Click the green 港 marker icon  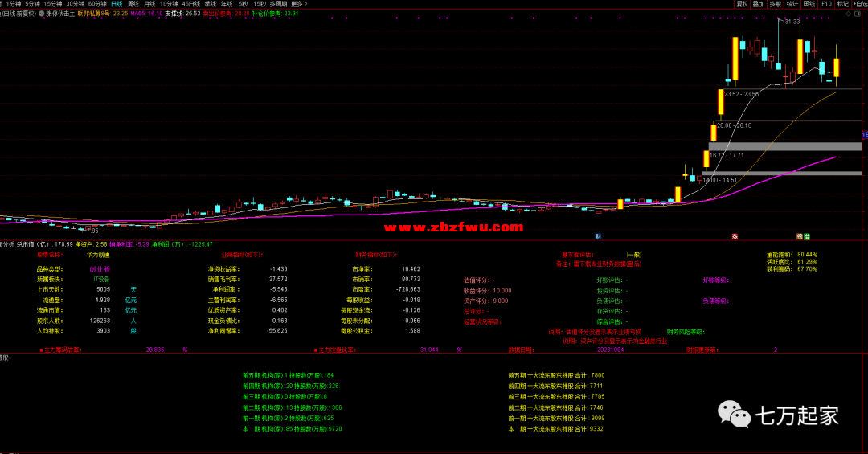coord(807,236)
